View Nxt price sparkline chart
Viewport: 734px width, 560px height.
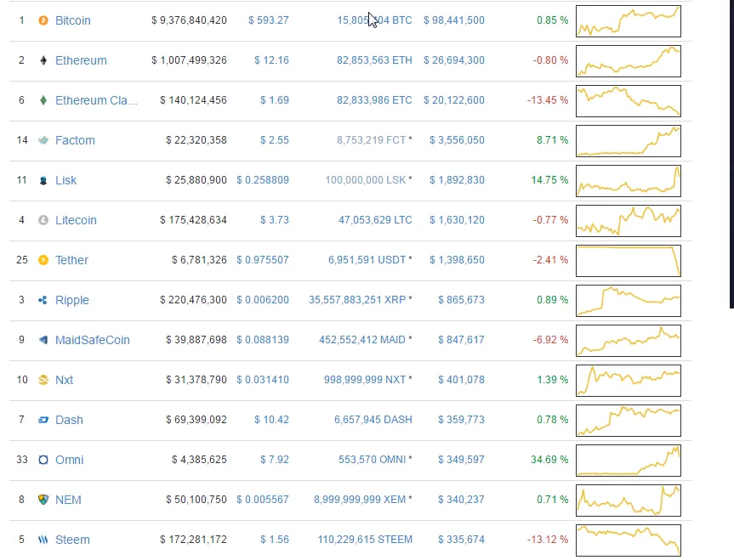coord(629,381)
